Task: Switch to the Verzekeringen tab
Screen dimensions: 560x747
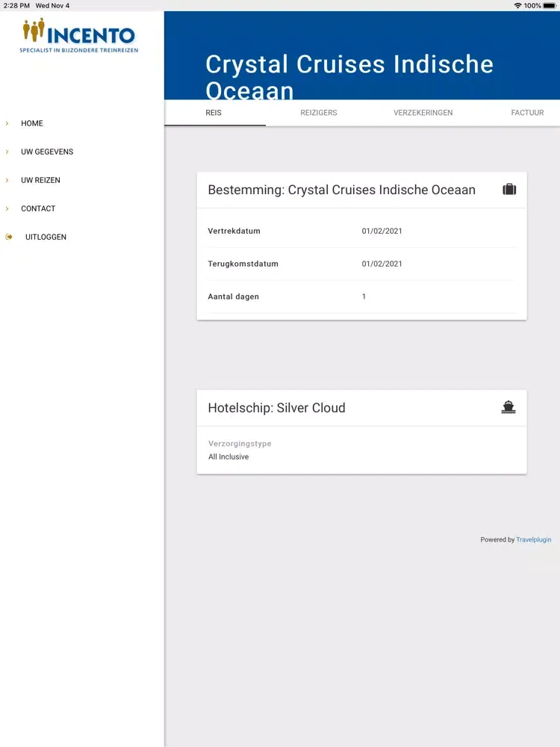Action: [x=423, y=113]
